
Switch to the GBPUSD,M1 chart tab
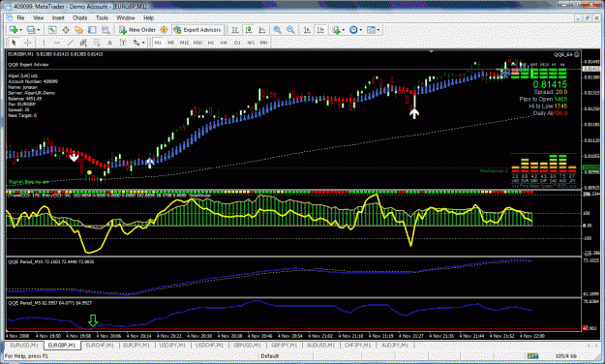(247, 345)
